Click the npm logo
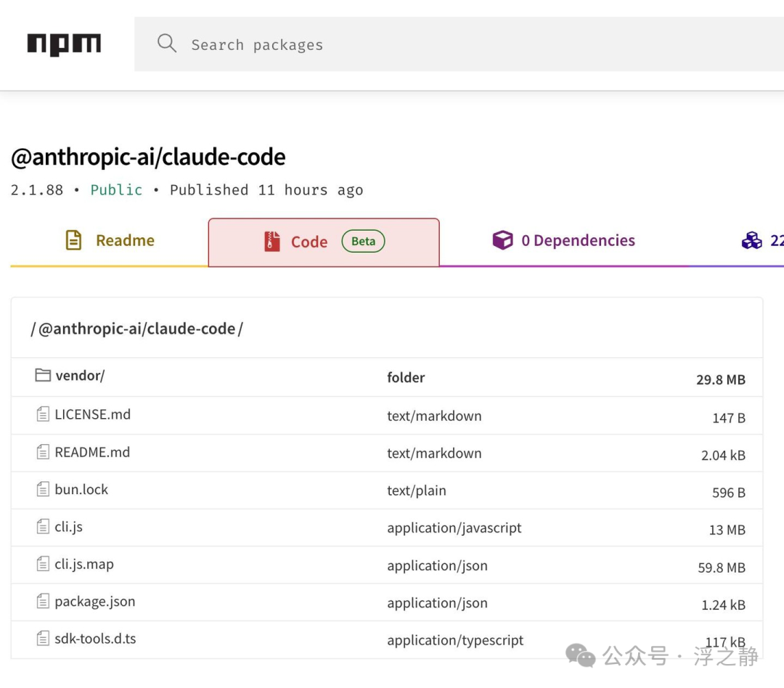The height and width of the screenshot is (688, 784). tap(64, 44)
